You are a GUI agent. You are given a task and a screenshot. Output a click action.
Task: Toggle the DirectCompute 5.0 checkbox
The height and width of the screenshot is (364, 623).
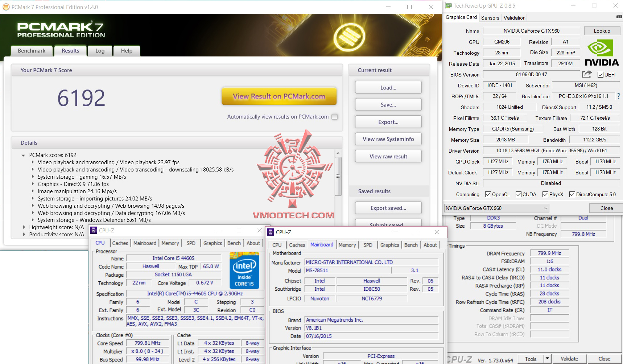(572, 194)
